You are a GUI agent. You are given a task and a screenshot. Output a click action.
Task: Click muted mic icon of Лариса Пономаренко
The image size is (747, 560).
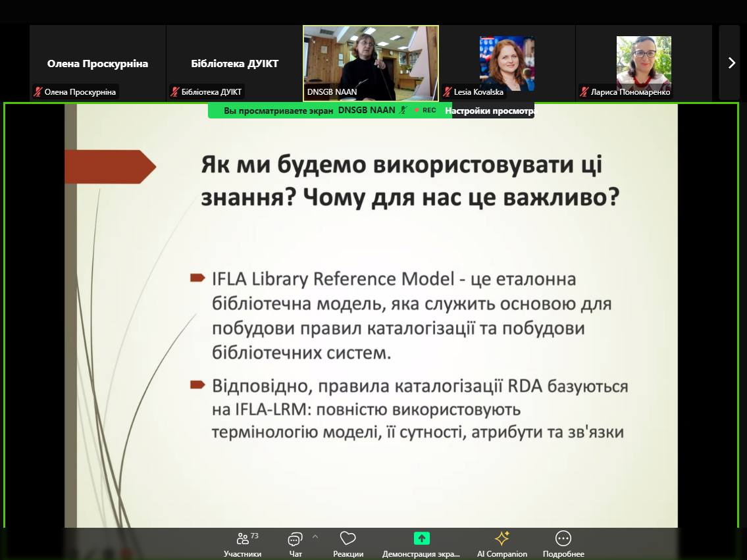[x=584, y=92]
